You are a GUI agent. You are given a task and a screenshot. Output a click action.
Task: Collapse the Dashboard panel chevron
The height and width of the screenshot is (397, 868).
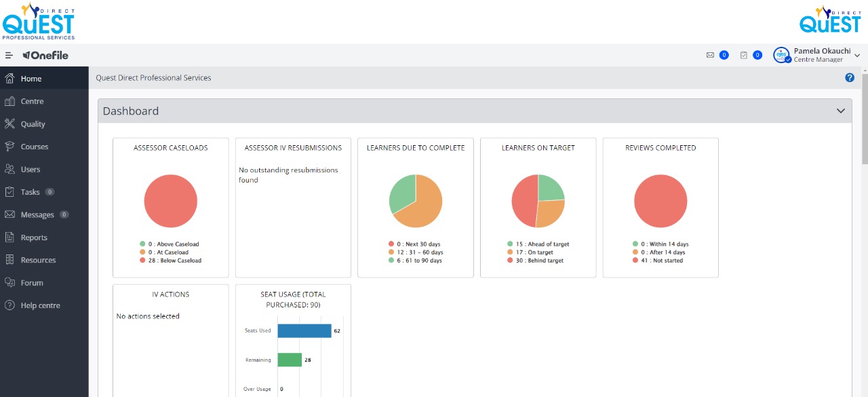841,111
